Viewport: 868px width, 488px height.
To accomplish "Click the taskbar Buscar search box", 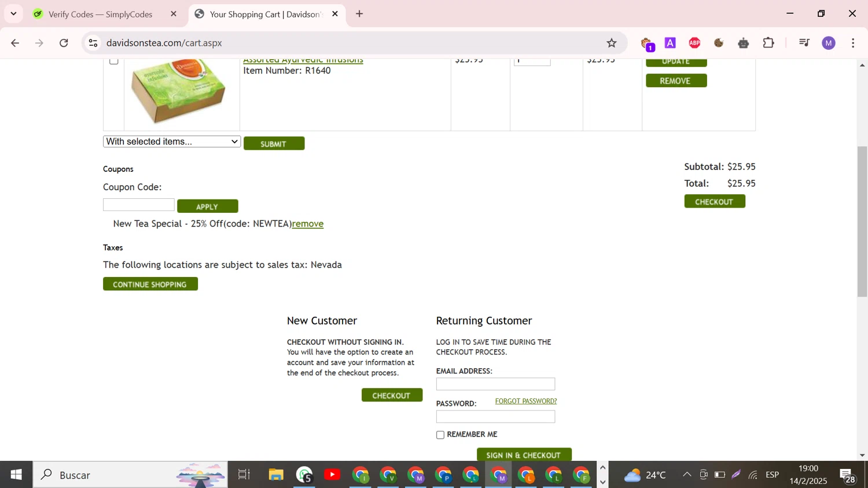I will (x=130, y=475).
